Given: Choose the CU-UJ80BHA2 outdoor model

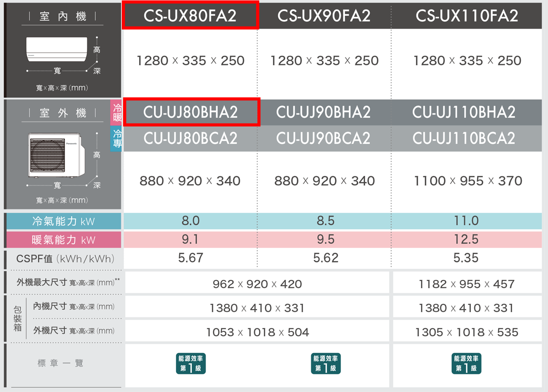Looking at the screenshot, I should [191, 112].
